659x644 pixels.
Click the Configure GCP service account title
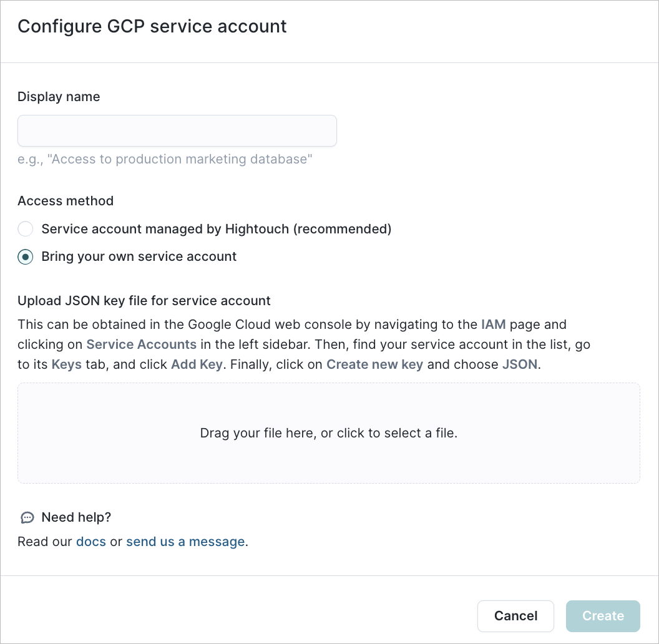(x=152, y=26)
